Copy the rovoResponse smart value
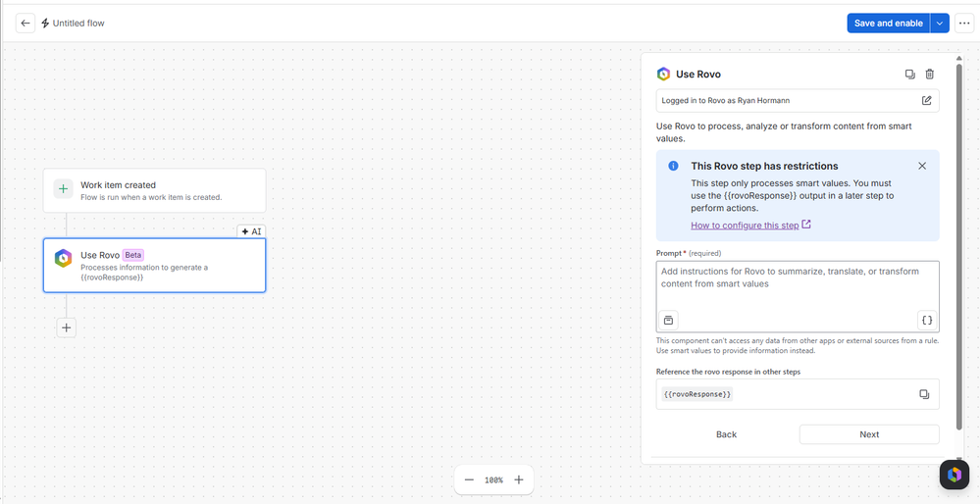Viewport: 980px width, 504px height. point(924,394)
